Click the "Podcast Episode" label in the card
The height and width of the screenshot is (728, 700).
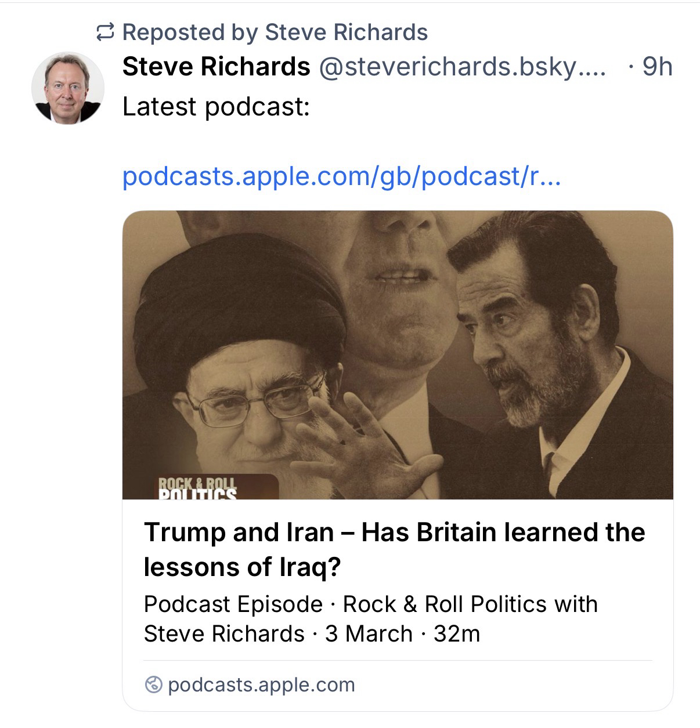(x=233, y=604)
